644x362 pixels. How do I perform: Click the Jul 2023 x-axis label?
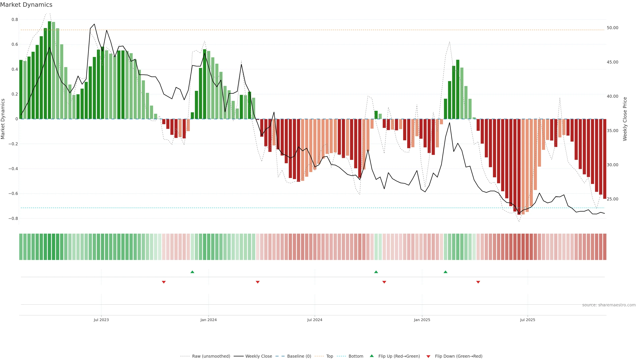tap(101, 320)
